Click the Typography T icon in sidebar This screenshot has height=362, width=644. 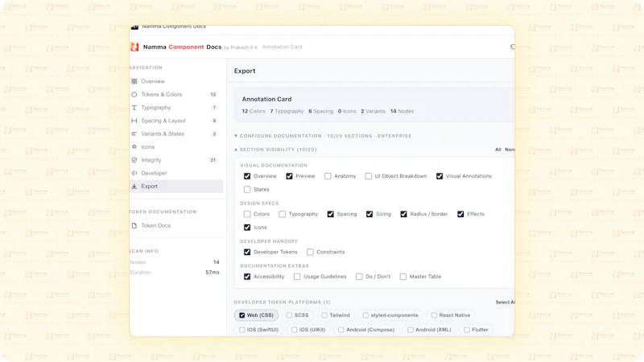tap(134, 108)
